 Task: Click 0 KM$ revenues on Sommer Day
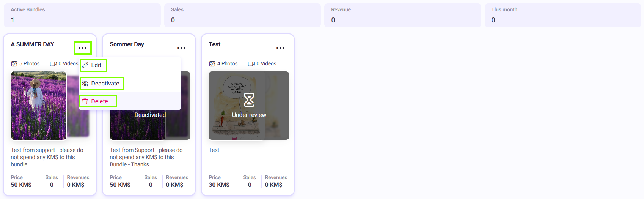[x=175, y=185]
